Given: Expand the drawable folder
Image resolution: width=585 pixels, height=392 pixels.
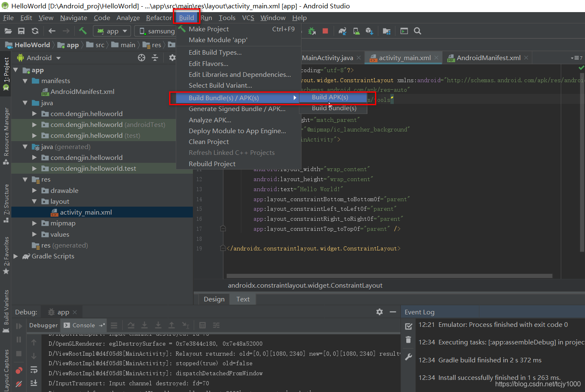Looking at the screenshot, I should pyautogui.click(x=34, y=191).
